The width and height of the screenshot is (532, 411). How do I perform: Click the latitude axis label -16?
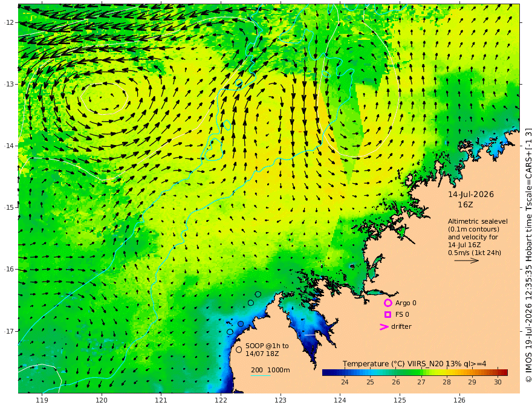click(x=9, y=269)
